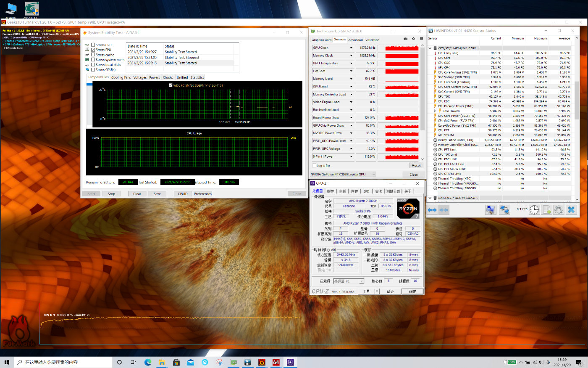Click the GPU-Z screenshot camera icon
The height and width of the screenshot is (368, 588).
click(x=405, y=39)
